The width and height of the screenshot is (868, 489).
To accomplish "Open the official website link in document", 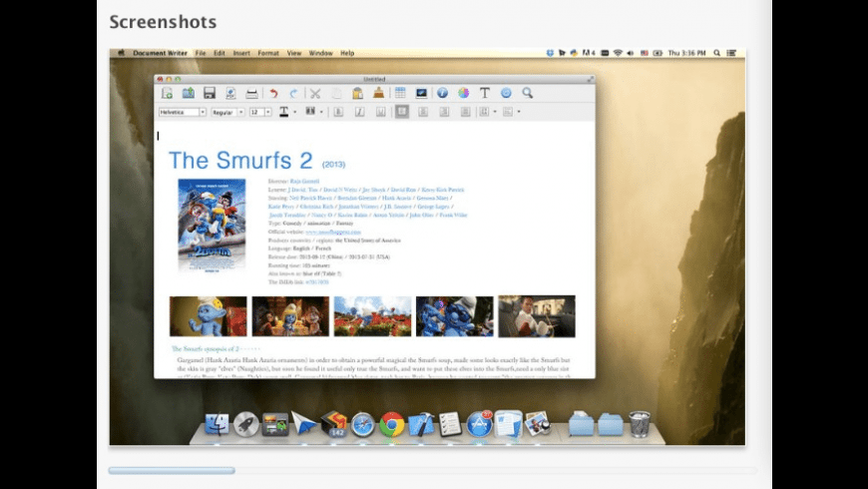I will (332, 233).
